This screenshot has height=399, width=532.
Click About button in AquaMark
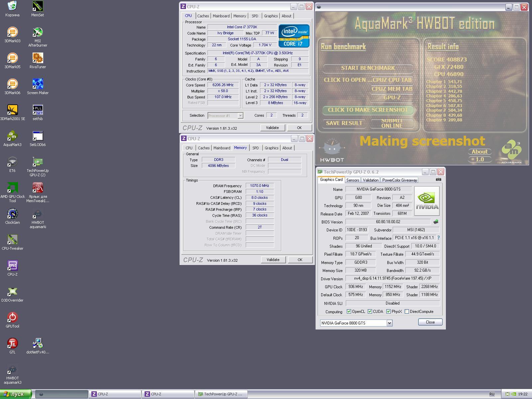tap(479, 152)
